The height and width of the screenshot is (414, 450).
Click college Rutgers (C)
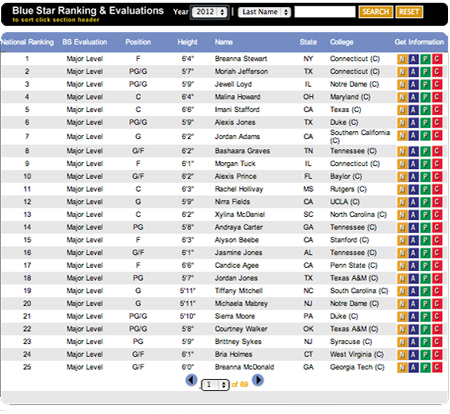(348, 189)
